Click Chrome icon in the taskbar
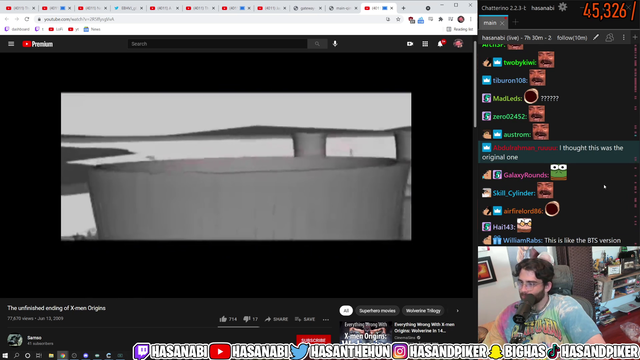The image size is (640, 360). (62, 356)
